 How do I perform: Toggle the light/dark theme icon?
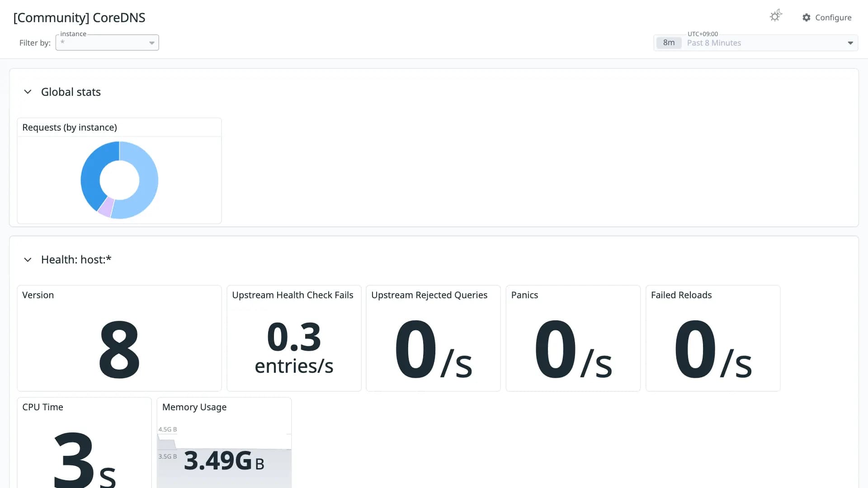coord(776,16)
